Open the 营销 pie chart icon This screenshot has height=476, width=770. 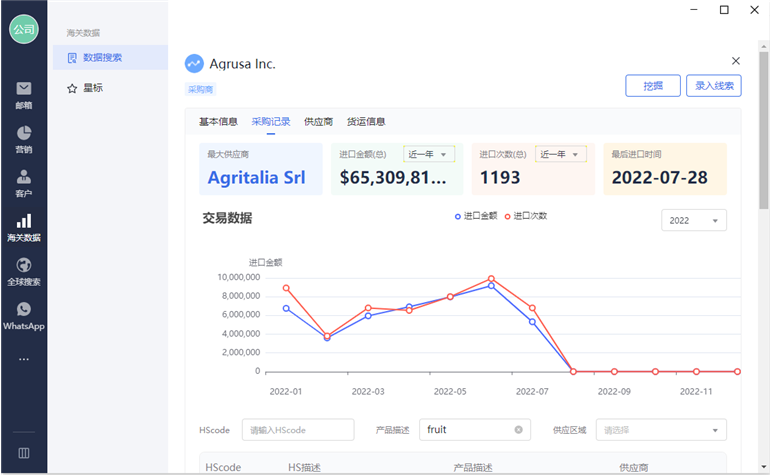[24, 133]
